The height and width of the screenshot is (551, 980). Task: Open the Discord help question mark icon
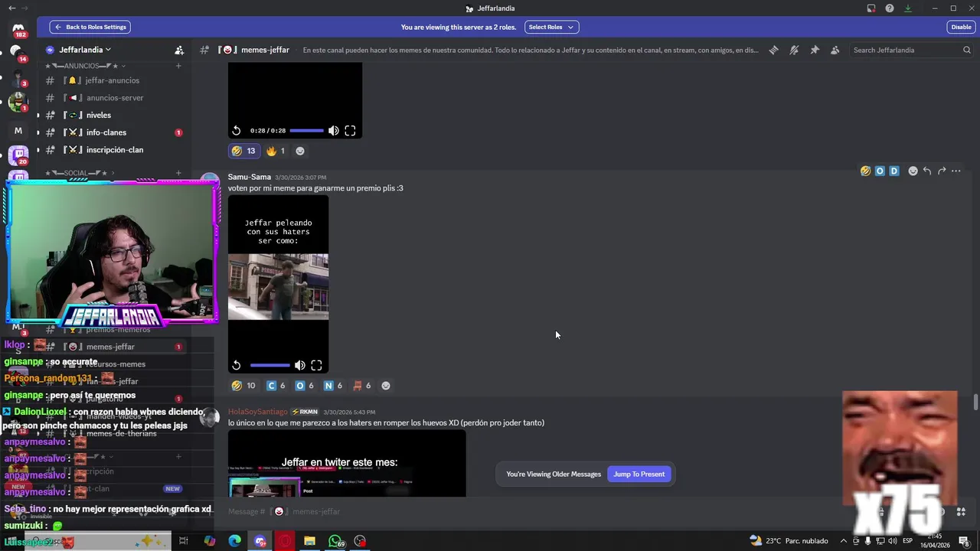[890, 8]
